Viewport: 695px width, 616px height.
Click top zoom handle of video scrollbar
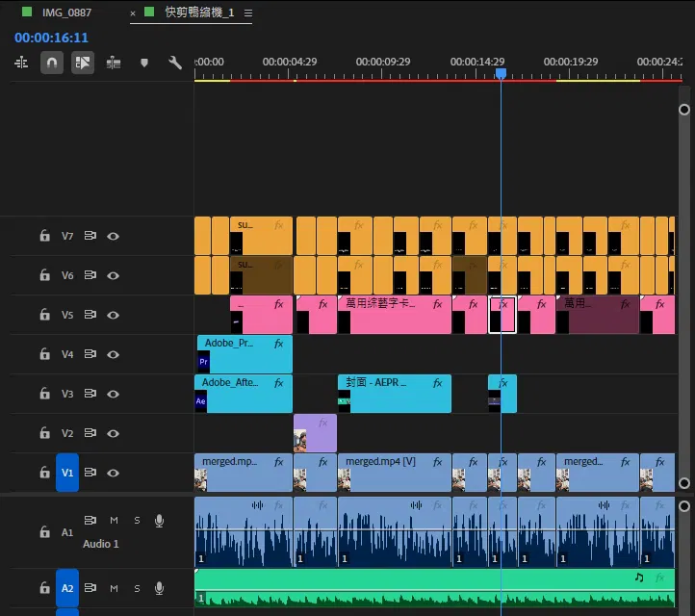[683, 110]
